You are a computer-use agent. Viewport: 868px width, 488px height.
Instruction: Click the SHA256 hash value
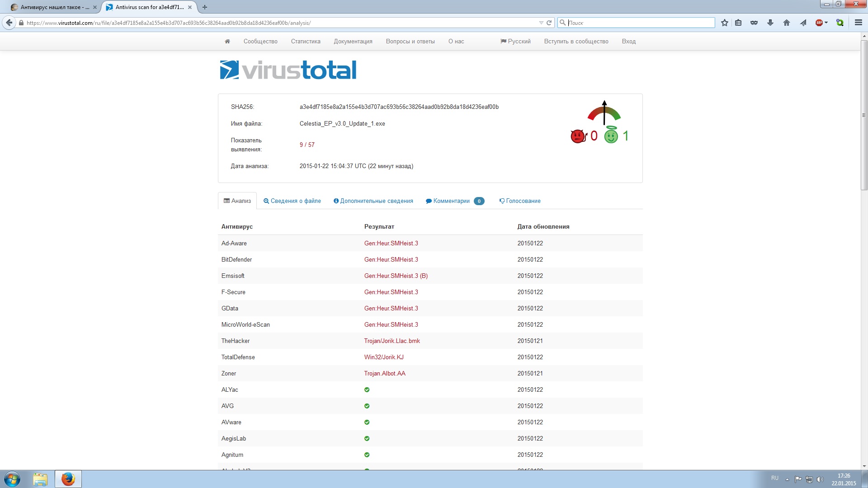pos(399,107)
